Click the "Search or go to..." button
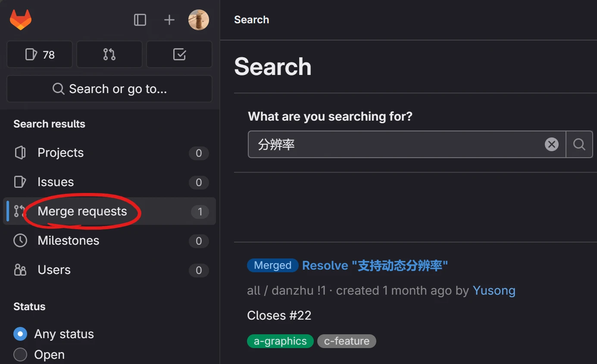597x364 pixels. [x=109, y=89]
